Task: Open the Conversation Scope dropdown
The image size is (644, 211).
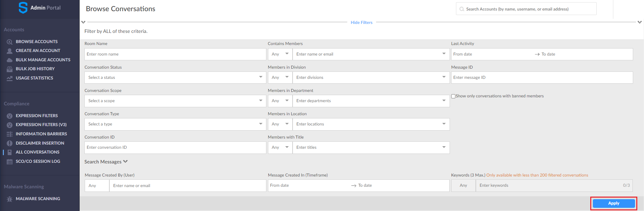Action: pos(175,101)
